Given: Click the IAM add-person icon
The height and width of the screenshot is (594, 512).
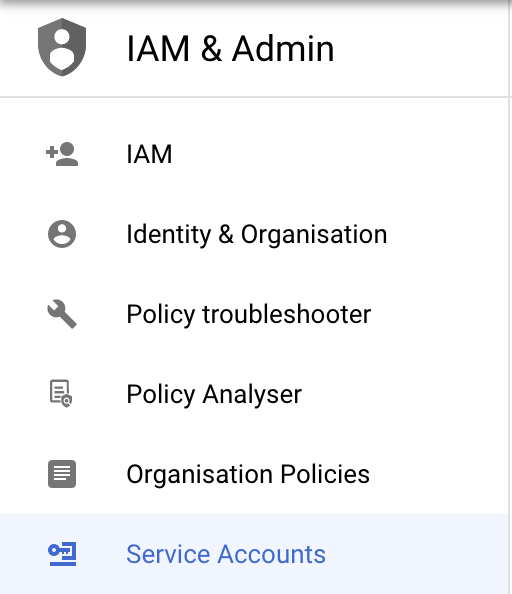Looking at the screenshot, I should [x=62, y=154].
